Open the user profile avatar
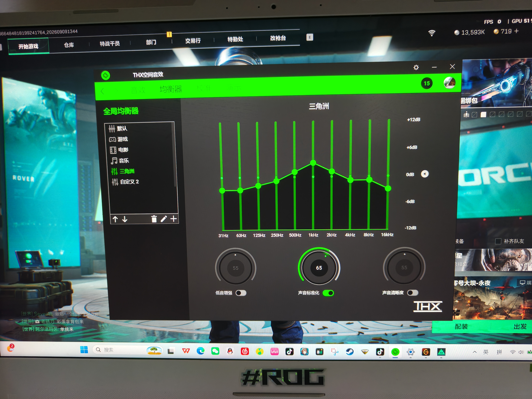This screenshot has height=399, width=532. coord(449,83)
